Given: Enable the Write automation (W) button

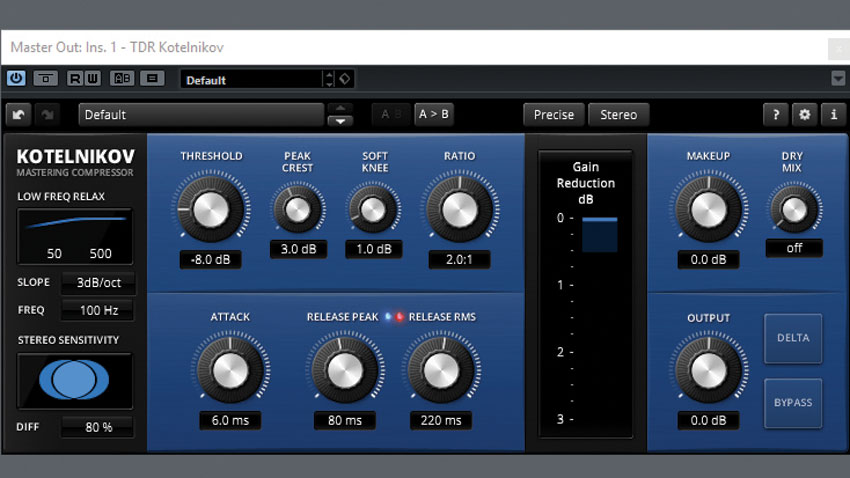Looking at the screenshot, I should pos(93,79).
